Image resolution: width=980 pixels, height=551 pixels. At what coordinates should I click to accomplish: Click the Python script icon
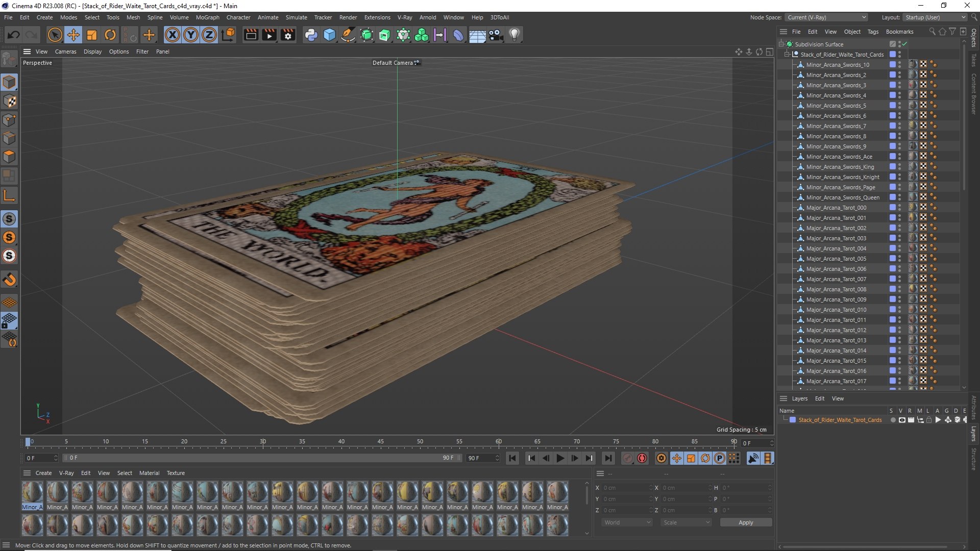[311, 35]
